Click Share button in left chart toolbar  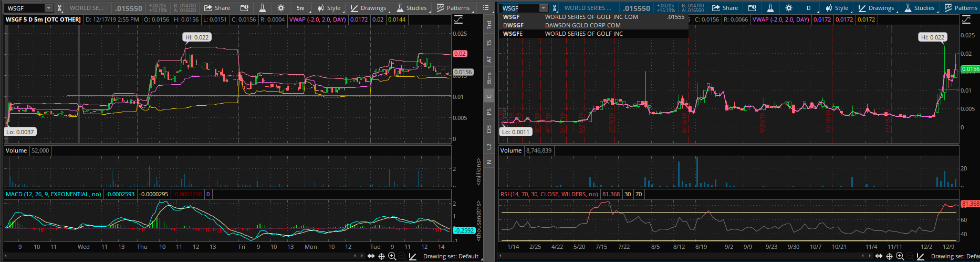217,8
